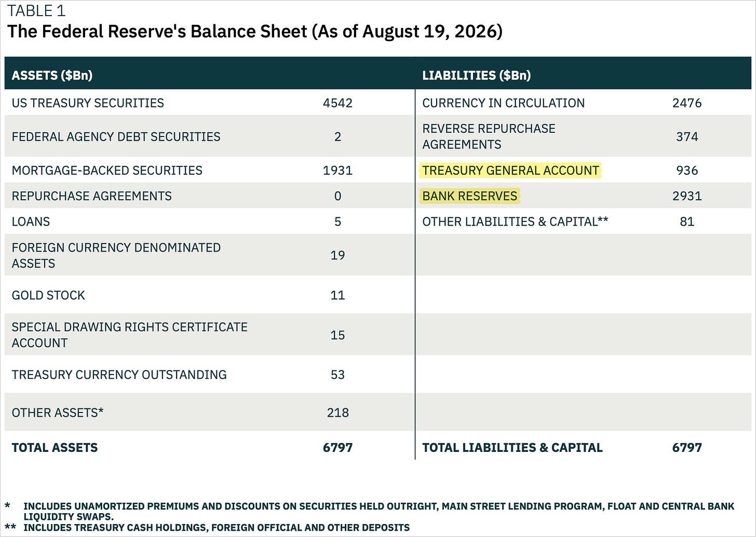Select the 'TOTAL LIABILITIES & CAPITAL' label
The width and height of the screenshot is (756, 537).
[x=512, y=447]
